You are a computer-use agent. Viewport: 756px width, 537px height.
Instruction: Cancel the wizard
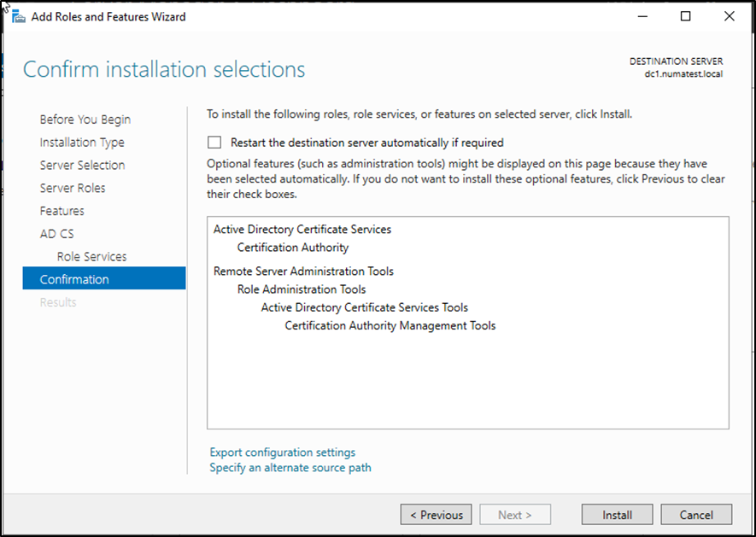[697, 515]
